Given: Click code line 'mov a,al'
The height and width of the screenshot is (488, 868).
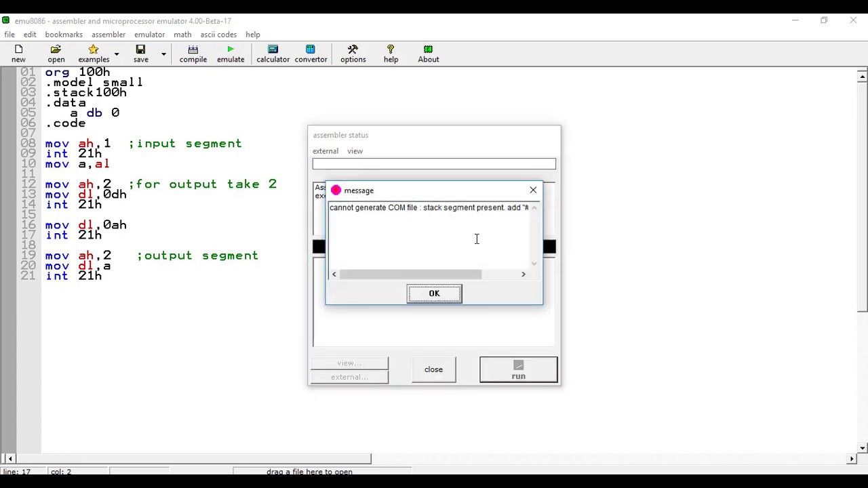Looking at the screenshot, I should tap(77, 164).
